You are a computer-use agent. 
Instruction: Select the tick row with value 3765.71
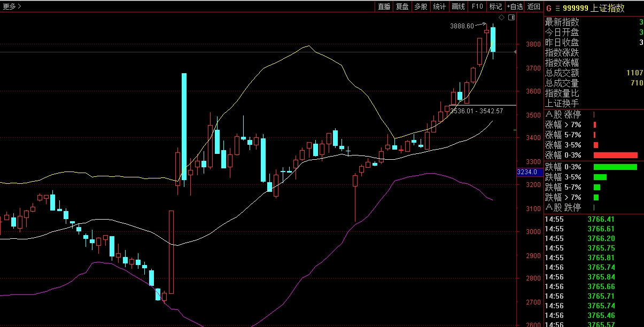click(594, 296)
